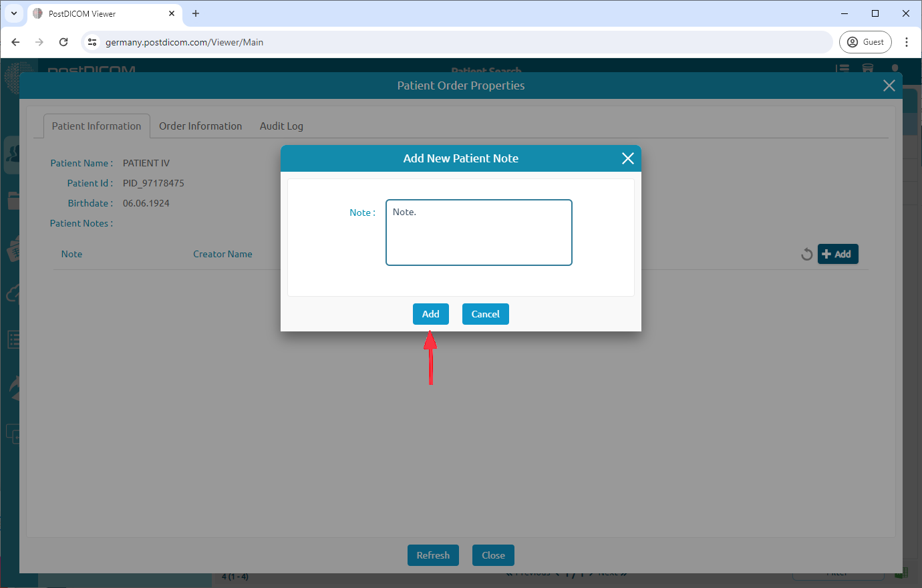Reload the page using the browser refresh icon
The height and width of the screenshot is (588, 922).
(x=63, y=41)
